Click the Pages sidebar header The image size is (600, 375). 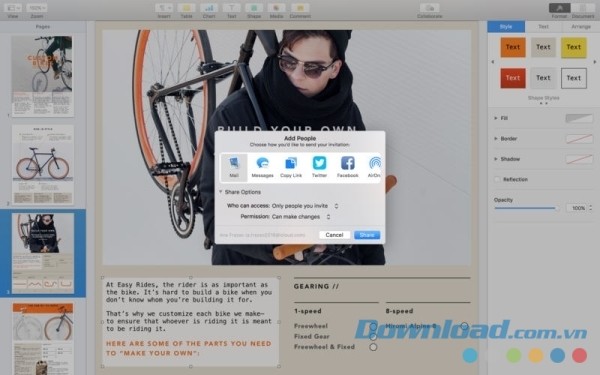point(42,27)
